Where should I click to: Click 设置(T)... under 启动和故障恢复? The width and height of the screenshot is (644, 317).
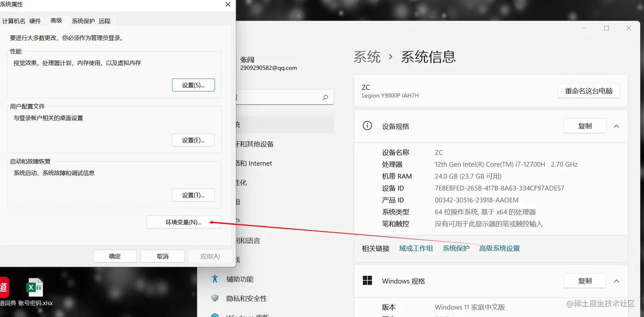pos(193,195)
